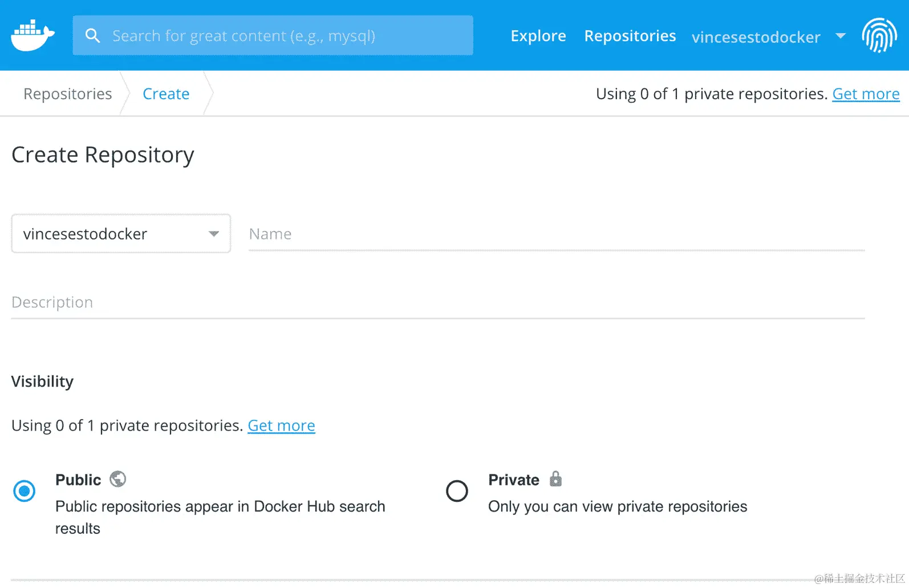909x588 pixels.
Task: Click the Docker whale logo
Action: pos(33,35)
